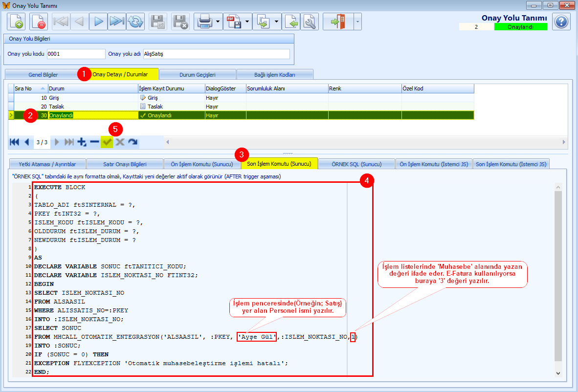The image size is (578, 392).
Task: Click the exit door icon
Action: 338,22
